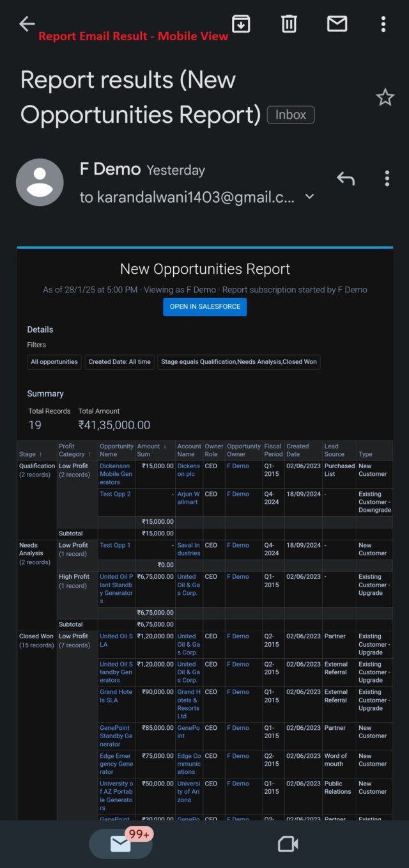Screen dimensions: 409x868
Task: Click OPEN IN SALESFORCE button
Action: tap(205, 306)
